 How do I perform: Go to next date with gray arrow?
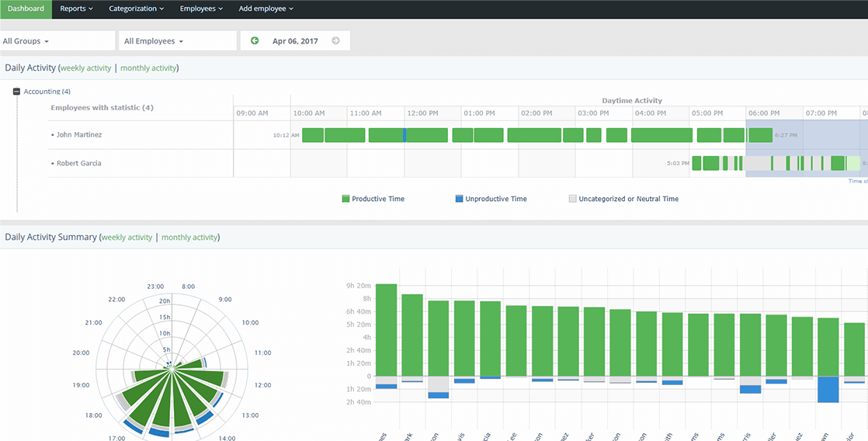(335, 40)
